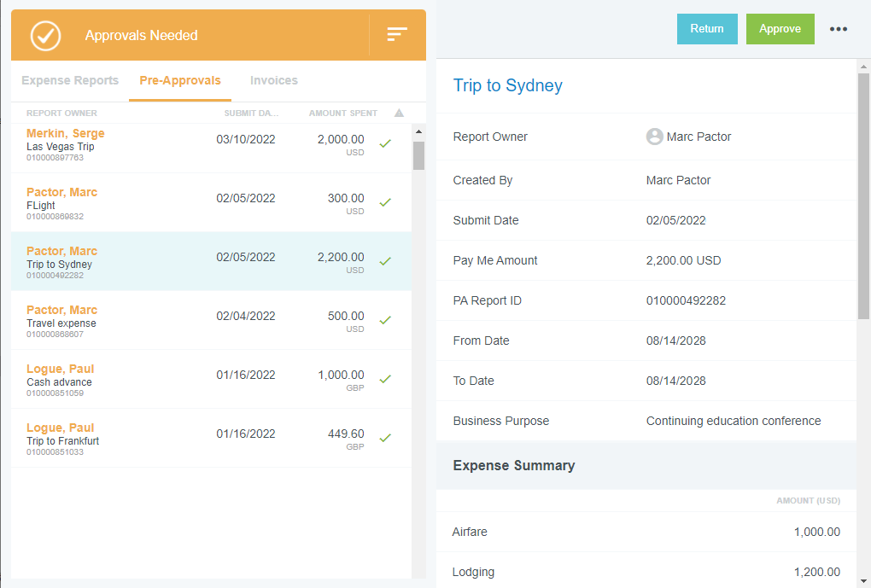Switch to the Invoices tab
Image resolution: width=871 pixels, height=588 pixels.
pyautogui.click(x=274, y=80)
